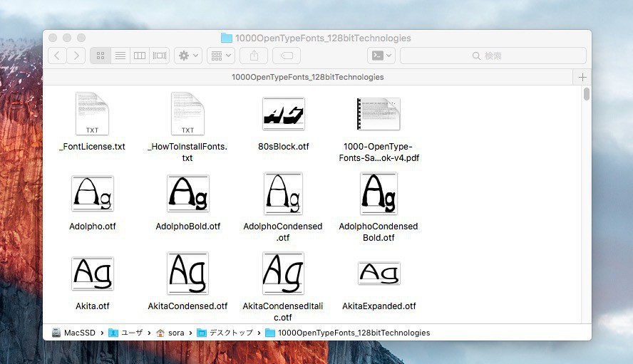Add a new tab with the plus button
The height and width of the screenshot is (364, 633).
(x=582, y=77)
